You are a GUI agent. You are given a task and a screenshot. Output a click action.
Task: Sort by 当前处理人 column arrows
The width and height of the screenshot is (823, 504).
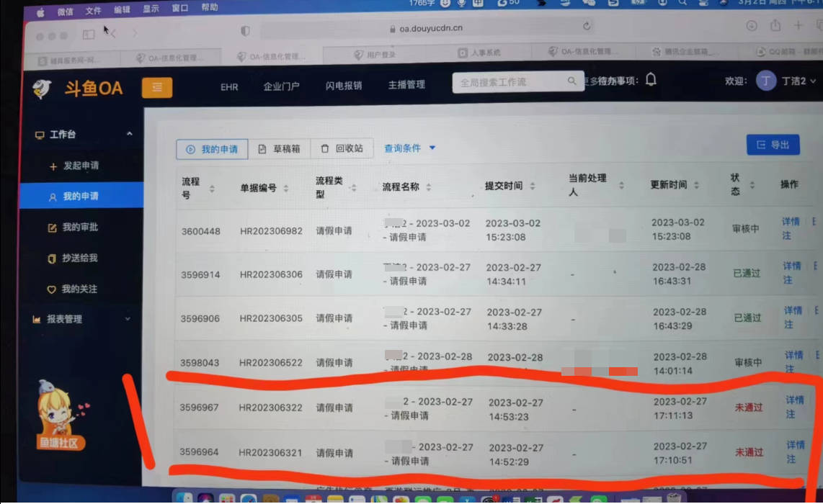point(621,185)
